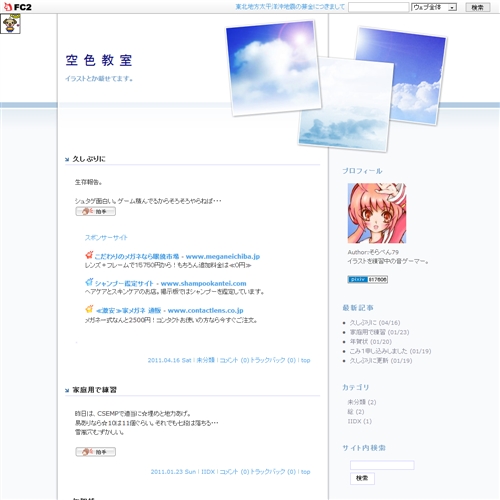Open the www.meganeichiba.jp sponsor link
Image resolution: width=500 pixels, height=500 pixels.
point(223,256)
